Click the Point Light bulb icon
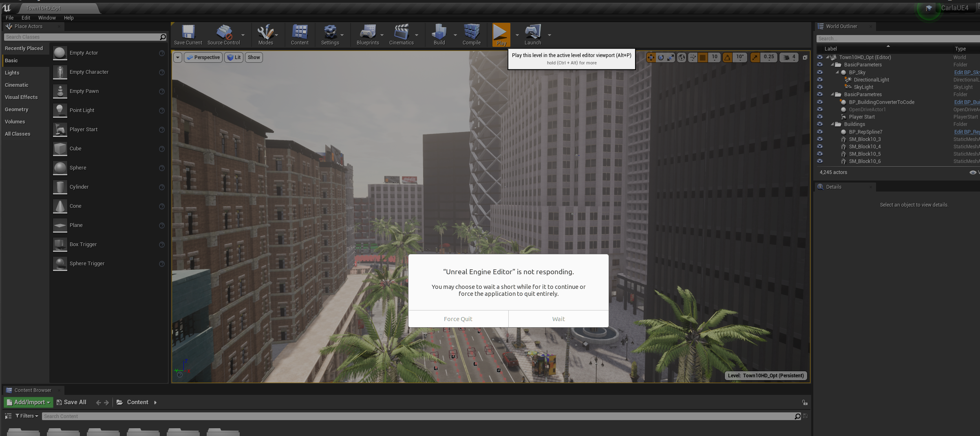The height and width of the screenshot is (436, 980). point(60,110)
